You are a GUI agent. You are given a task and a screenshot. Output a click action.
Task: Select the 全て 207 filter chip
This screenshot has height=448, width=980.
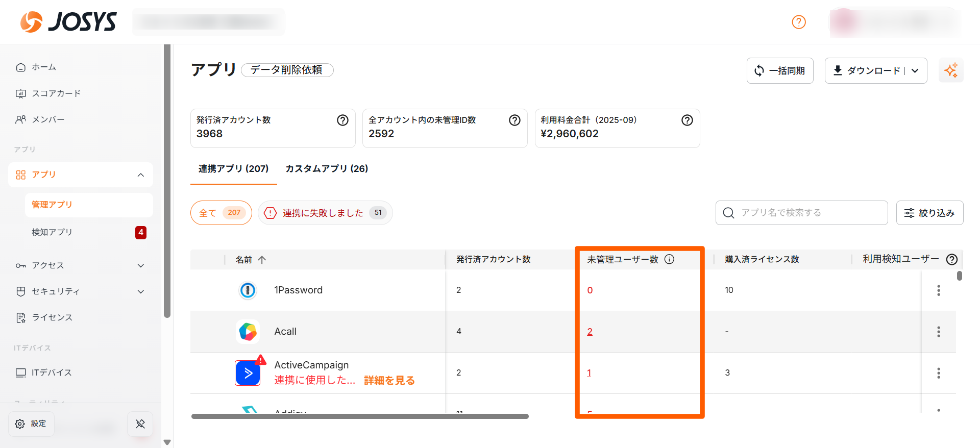(221, 213)
